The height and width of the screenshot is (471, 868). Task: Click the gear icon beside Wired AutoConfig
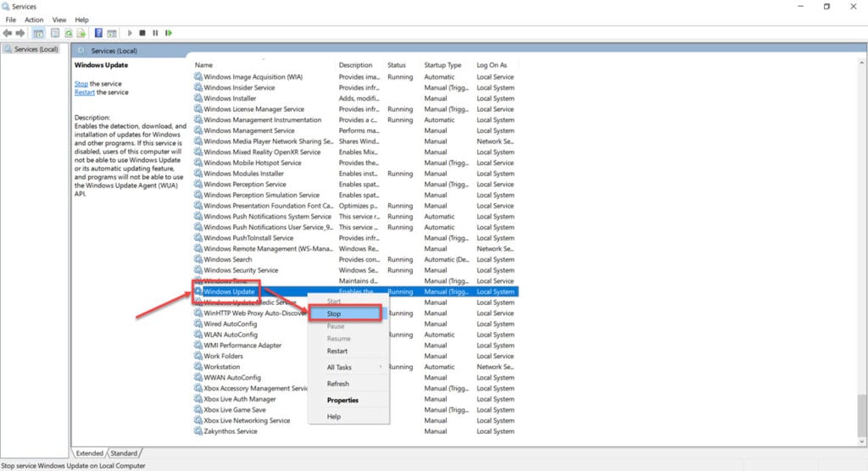click(198, 324)
